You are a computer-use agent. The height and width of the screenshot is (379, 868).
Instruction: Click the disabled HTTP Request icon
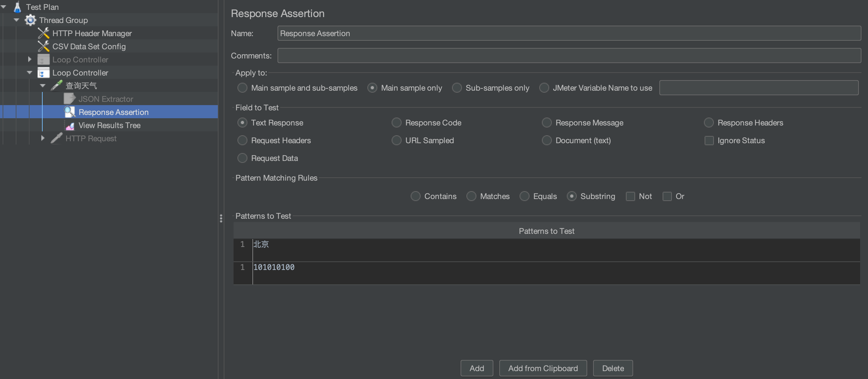pos(57,138)
